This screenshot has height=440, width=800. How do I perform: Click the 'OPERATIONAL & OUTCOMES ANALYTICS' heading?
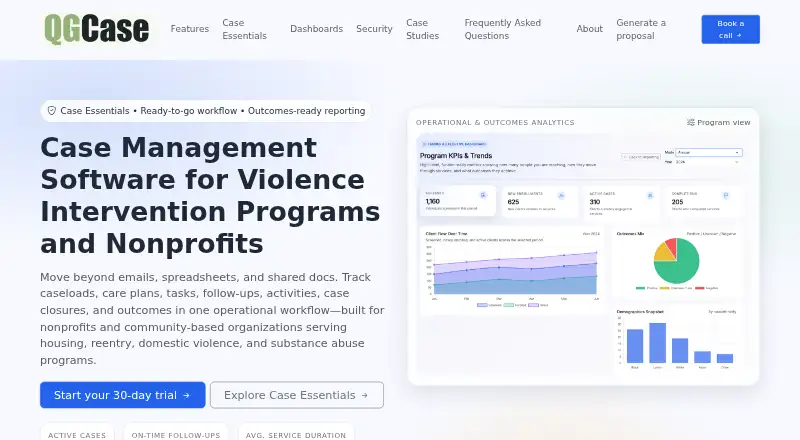coord(495,123)
